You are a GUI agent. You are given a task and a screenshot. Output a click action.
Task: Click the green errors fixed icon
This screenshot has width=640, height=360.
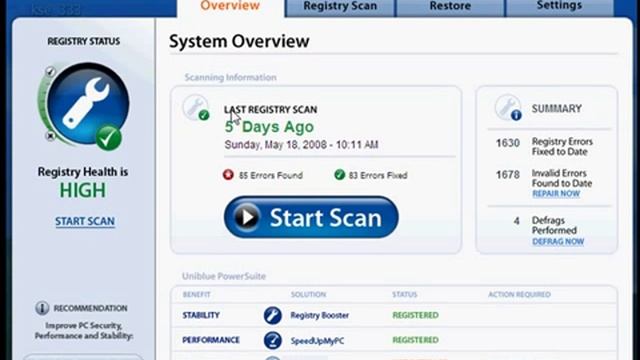coord(339,175)
